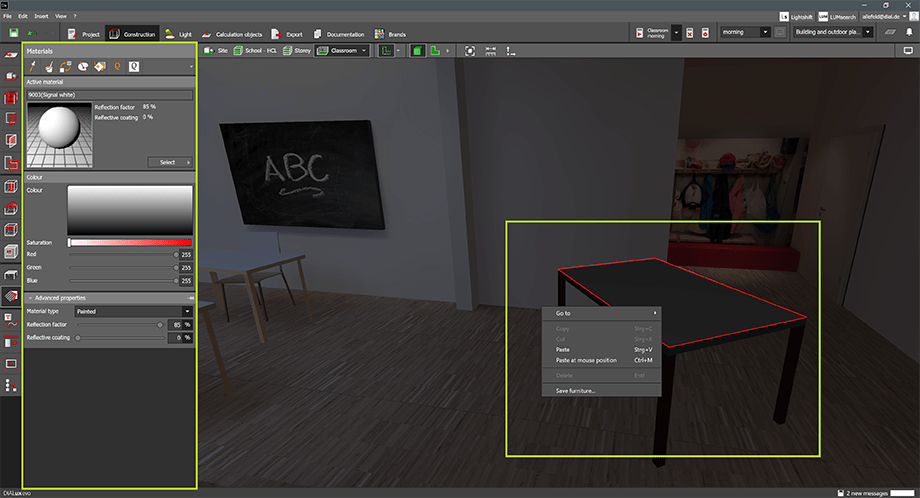The image size is (920, 498).
Task: Click the LUMsearch icon
Action: pos(822,17)
